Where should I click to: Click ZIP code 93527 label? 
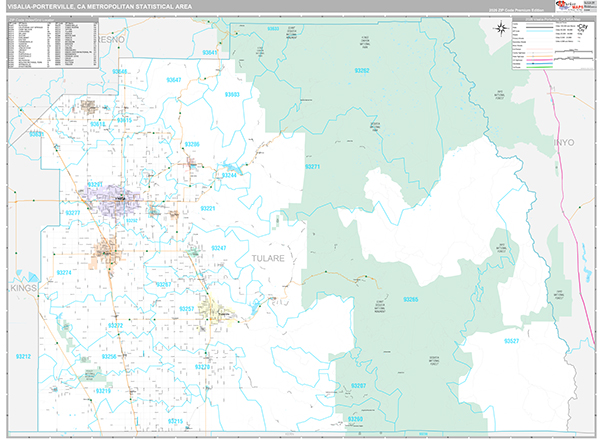(x=513, y=341)
